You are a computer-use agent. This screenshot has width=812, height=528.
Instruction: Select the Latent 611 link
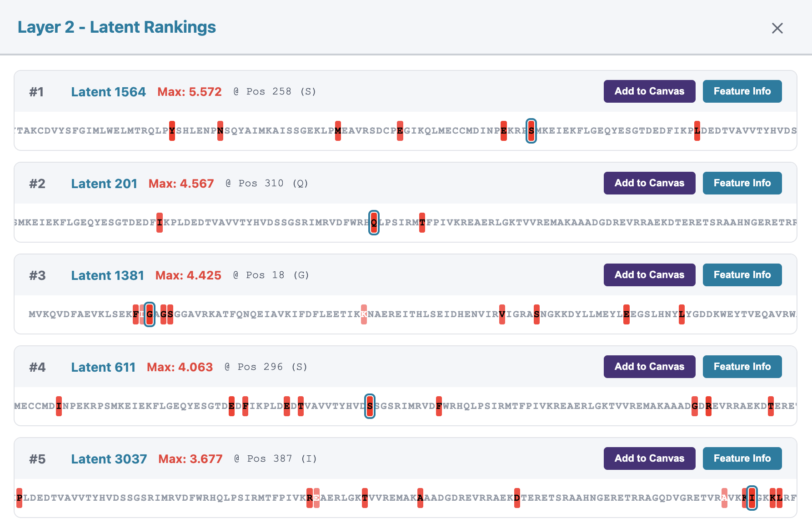point(103,367)
